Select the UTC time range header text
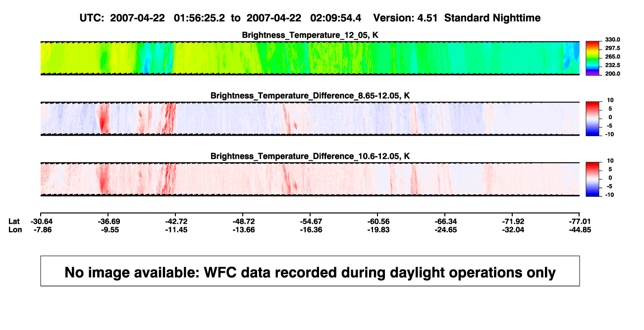 tap(220, 18)
